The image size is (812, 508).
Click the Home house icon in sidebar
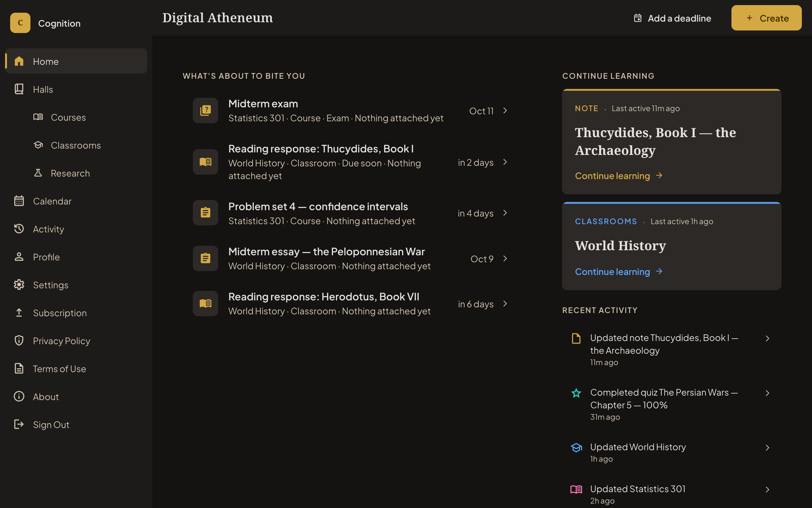(x=19, y=61)
